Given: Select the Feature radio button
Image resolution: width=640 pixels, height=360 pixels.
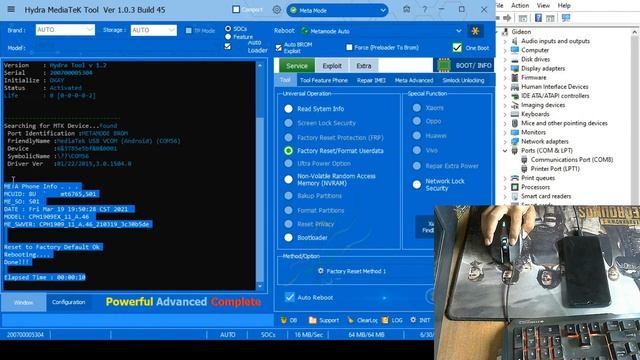Looking at the screenshot, I should [x=228, y=37].
